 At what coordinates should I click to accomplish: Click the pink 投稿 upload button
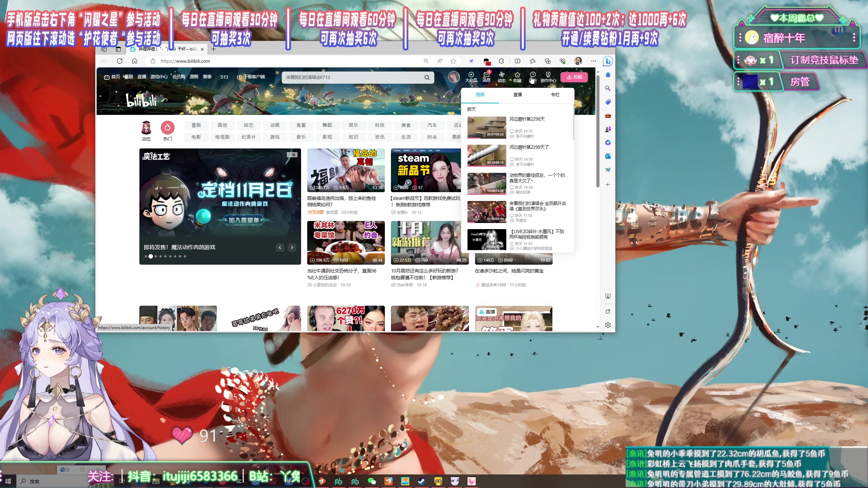574,77
